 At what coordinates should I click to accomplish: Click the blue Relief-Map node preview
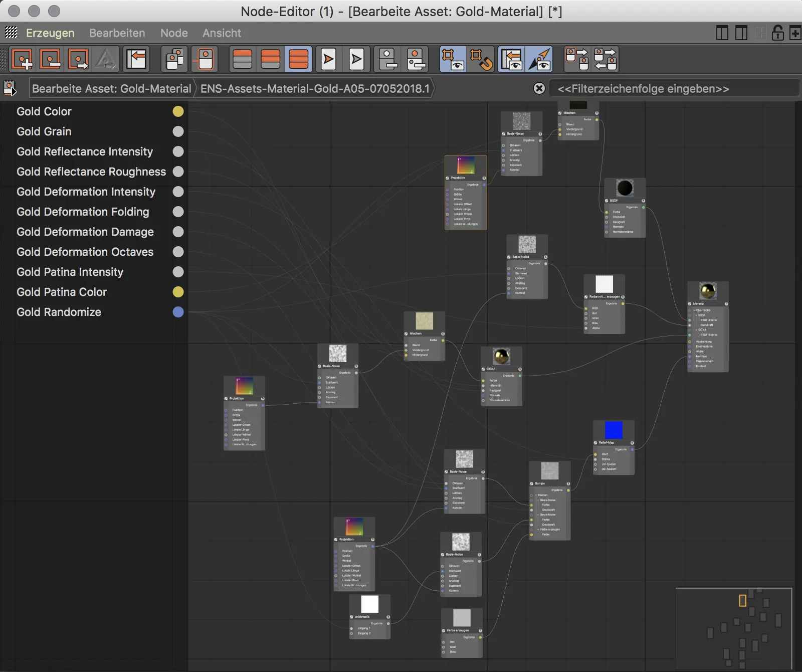coord(614,430)
